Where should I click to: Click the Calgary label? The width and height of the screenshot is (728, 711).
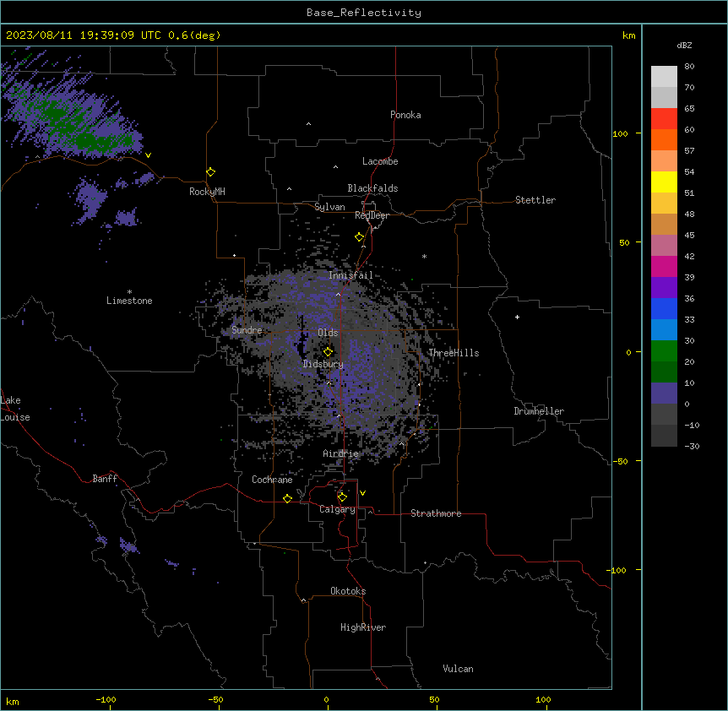337,509
